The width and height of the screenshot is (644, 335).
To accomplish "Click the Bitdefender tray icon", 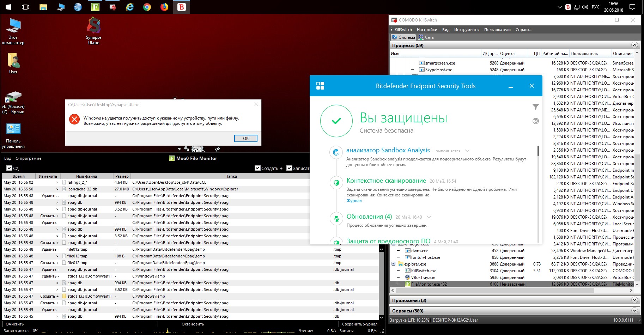I will (568, 7).
